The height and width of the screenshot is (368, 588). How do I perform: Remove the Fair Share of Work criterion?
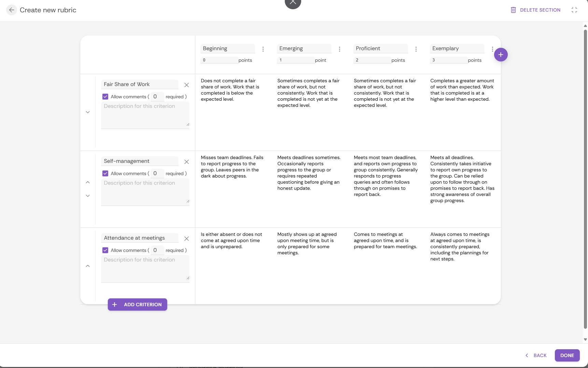(x=186, y=85)
